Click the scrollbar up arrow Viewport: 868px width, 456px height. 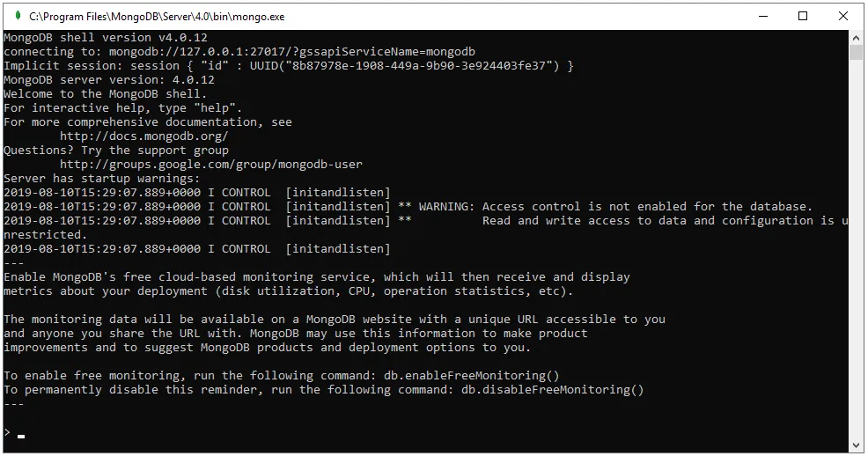(x=856, y=38)
